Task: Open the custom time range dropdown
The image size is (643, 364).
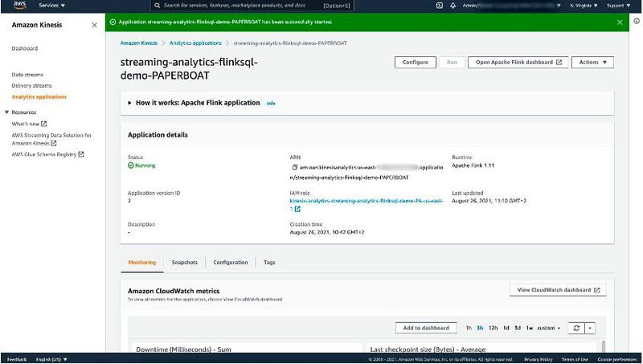Action: pos(549,328)
